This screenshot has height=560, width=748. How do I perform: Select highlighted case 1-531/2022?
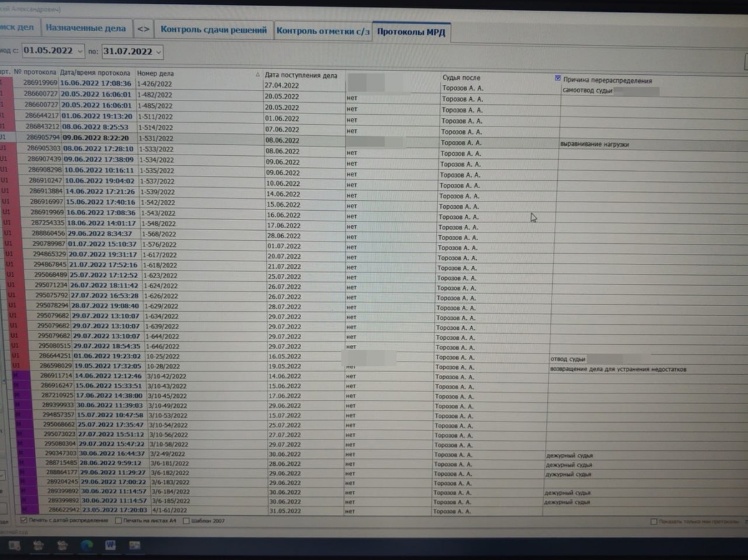click(156, 138)
